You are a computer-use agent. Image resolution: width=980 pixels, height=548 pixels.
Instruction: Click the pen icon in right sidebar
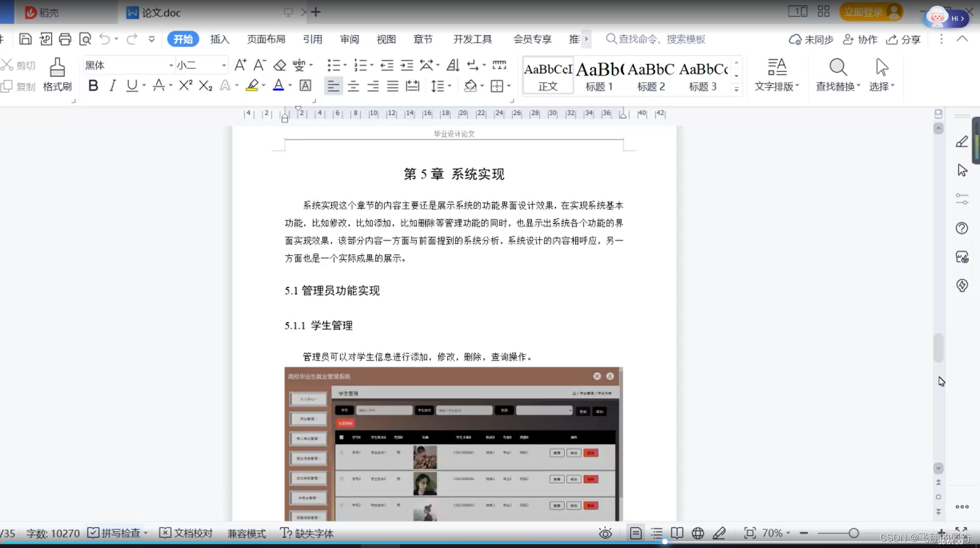click(x=962, y=141)
